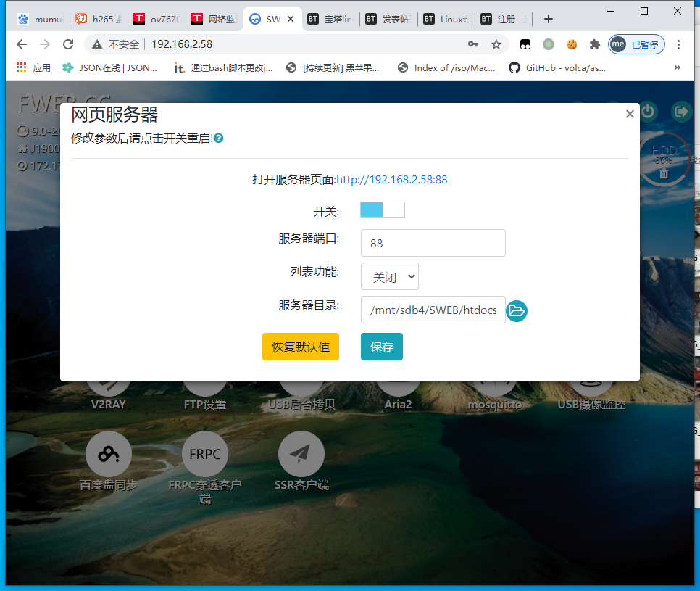Viewport: 700px width, 591px height.
Task: Click the 保存 button
Action: (382, 347)
